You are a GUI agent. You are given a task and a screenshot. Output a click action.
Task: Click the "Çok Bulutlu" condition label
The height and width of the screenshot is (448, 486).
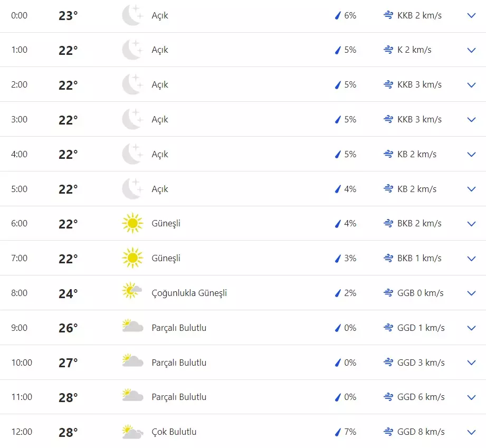coord(174,432)
